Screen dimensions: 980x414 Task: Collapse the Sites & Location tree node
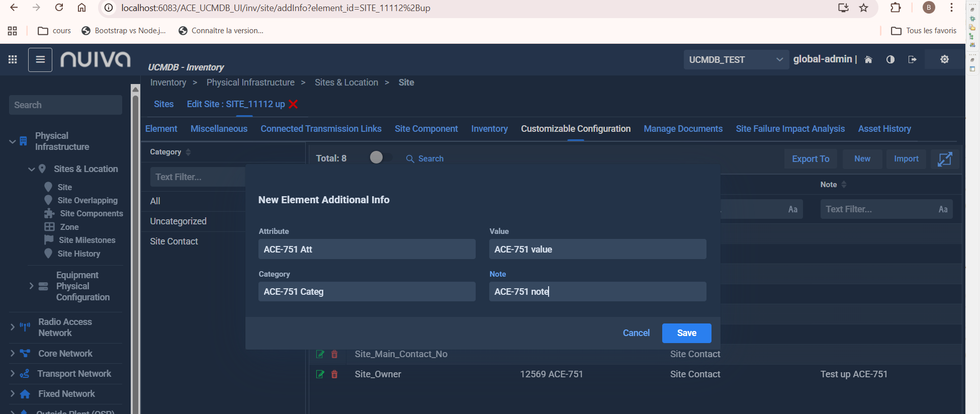pos(32,169)
